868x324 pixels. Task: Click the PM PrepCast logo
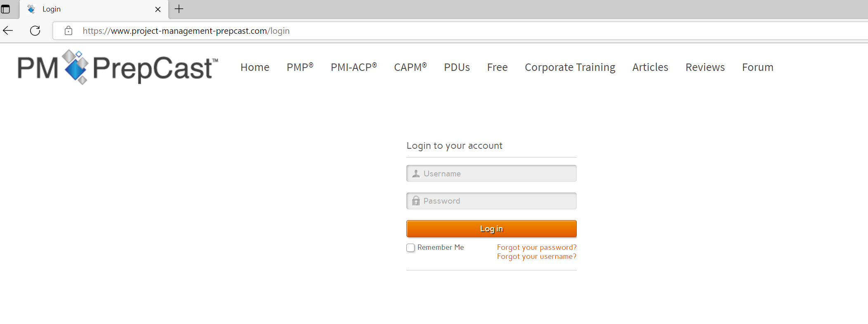point(118,67)
